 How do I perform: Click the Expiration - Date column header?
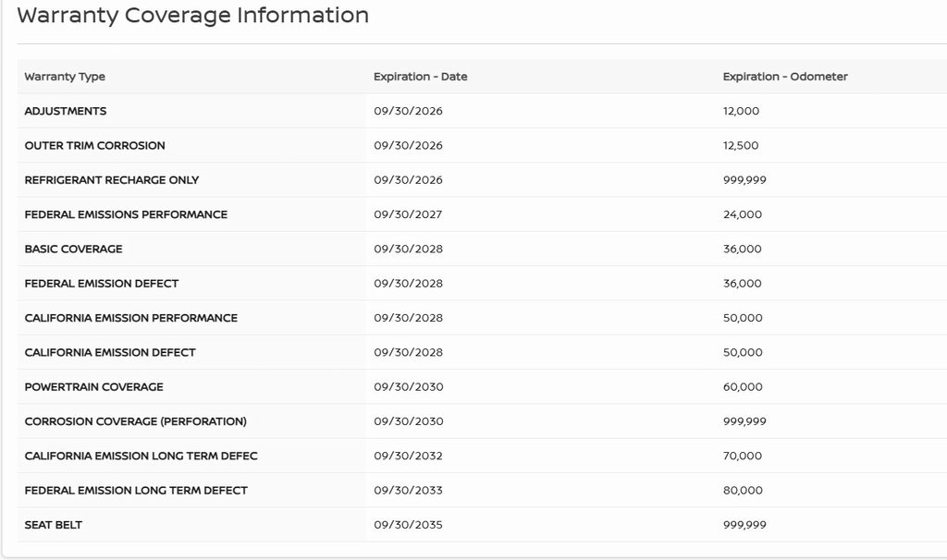pyautogui.click(x=420, y=77)
